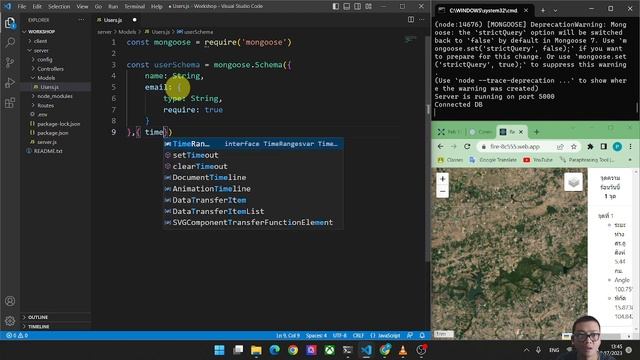Viewport: 640px width, 360px height.
Task: Open the Selection menu
Action: (x=59, y=7)
